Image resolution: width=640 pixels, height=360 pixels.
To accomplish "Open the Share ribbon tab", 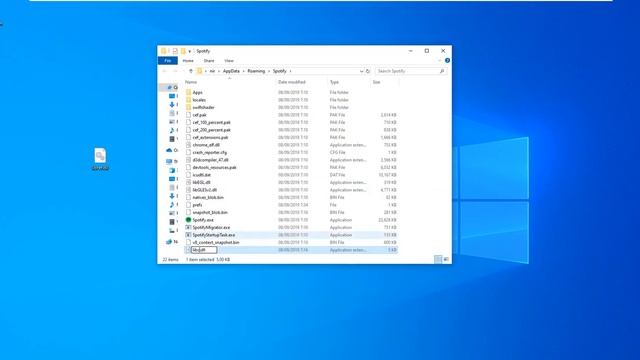I will pos(209,61).
